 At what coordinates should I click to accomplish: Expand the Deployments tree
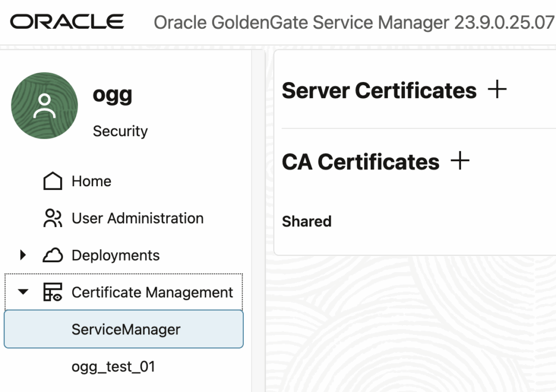23,255
